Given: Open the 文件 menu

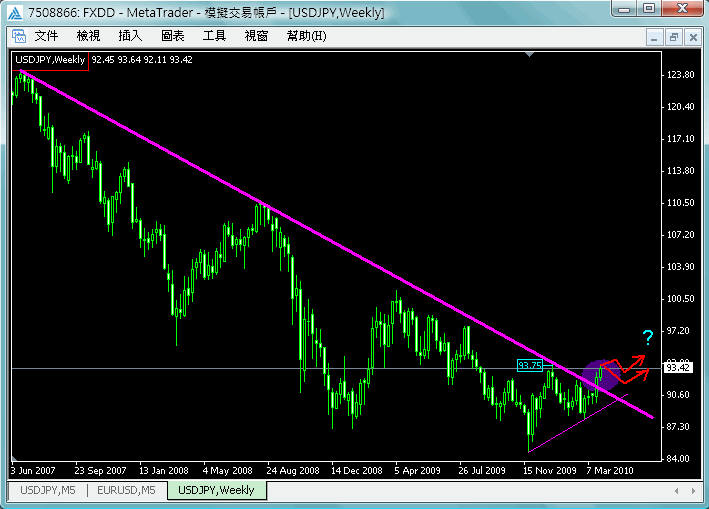Looking at the screenshot, I should coord(46,36).
